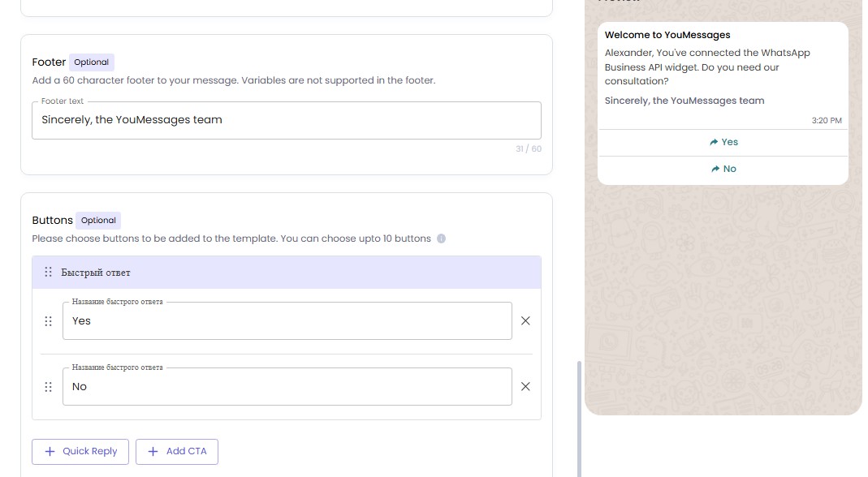Click the drag handle beside the No field

(48, 387)
